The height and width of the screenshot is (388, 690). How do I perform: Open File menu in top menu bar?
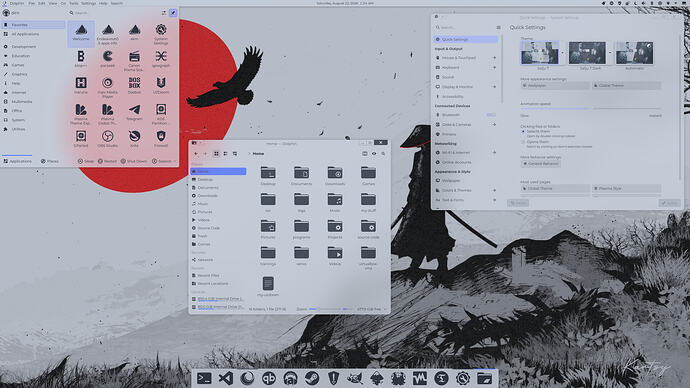(31, 3)
